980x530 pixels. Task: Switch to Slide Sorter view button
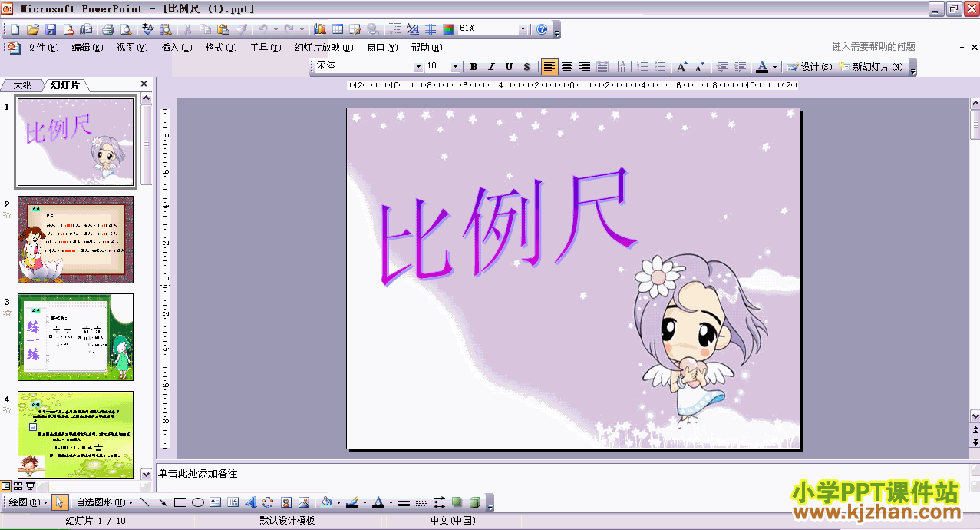click(x=18, y=486)
